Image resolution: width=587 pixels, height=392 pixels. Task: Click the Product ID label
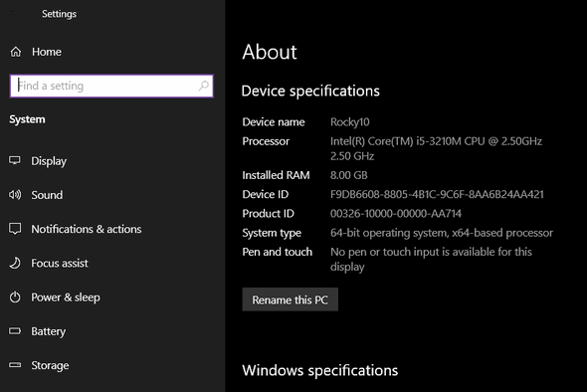tap(268, 213)
